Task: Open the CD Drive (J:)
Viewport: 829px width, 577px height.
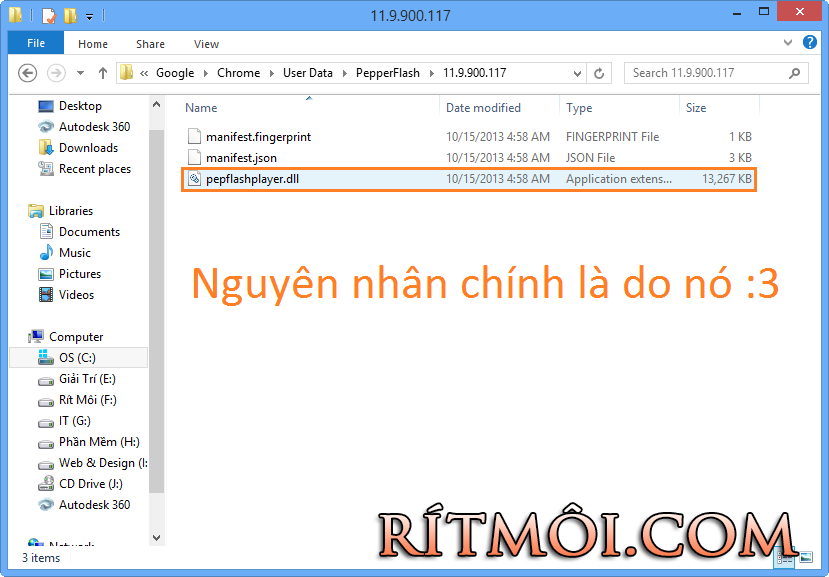Action: click(90, 484)
